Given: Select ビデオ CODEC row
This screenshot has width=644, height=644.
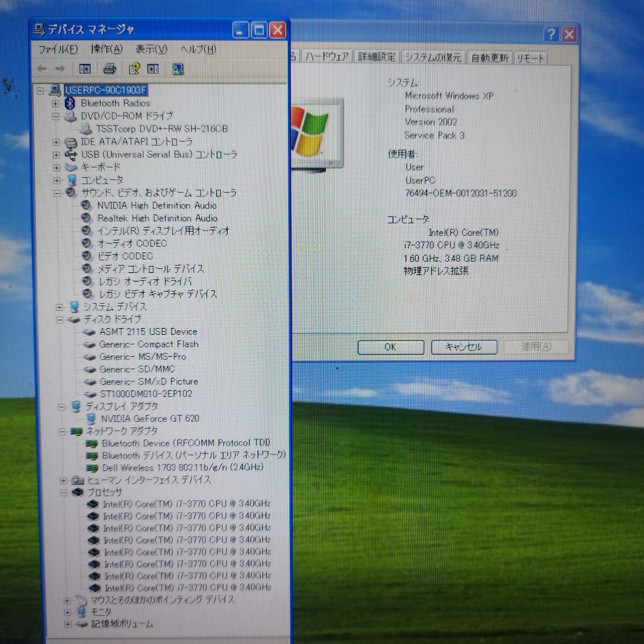Looking at the screenshot, I should pos(125,257).
